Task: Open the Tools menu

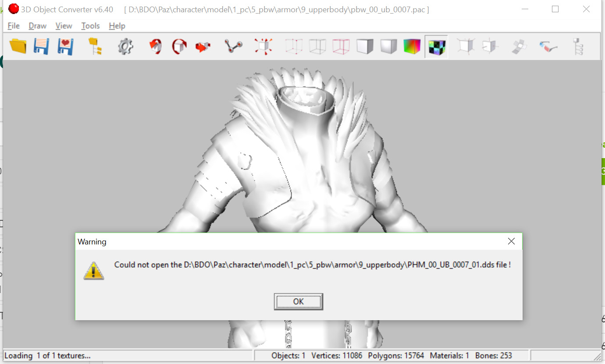Action: tap(90, 26)
